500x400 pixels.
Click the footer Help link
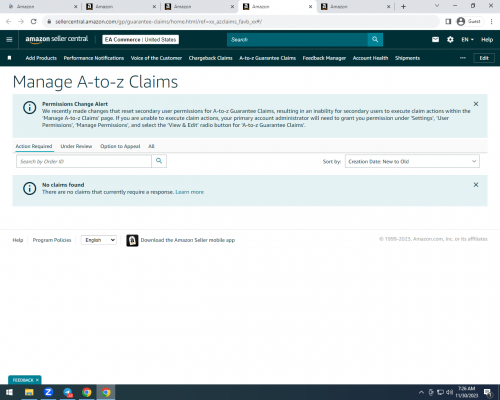[x=18, y=240]
